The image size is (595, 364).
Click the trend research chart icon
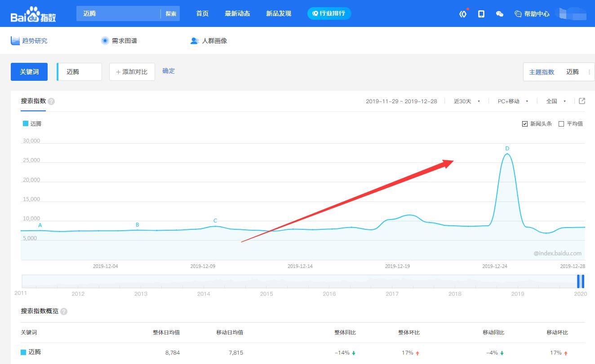click(x=15, y=41)
